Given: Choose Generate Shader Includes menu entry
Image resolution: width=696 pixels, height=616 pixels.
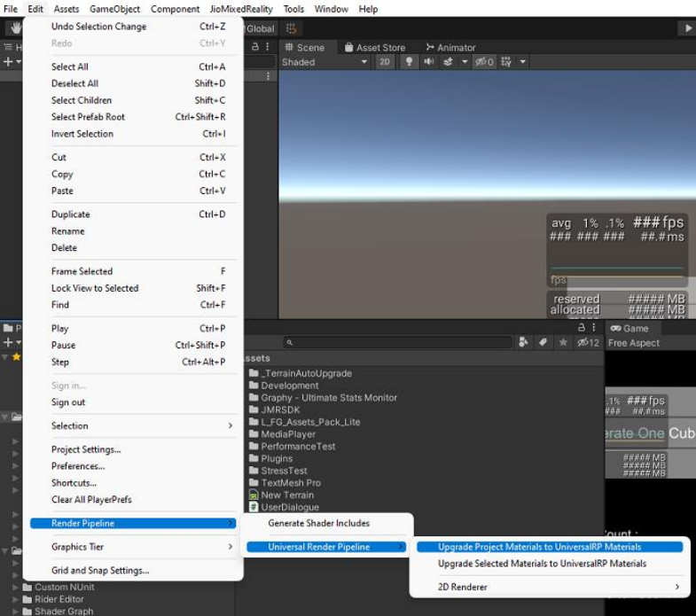Looking at the screenshot, I should point(318,524).
